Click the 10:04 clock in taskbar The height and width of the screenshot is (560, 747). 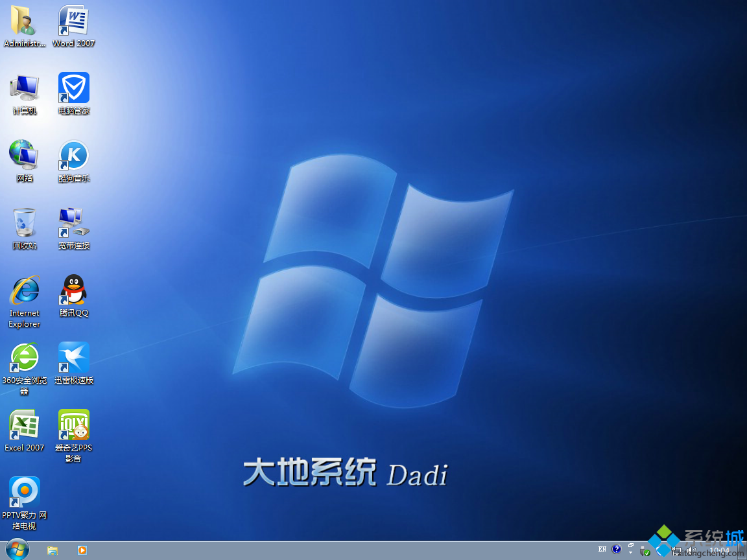coord(719,551)
